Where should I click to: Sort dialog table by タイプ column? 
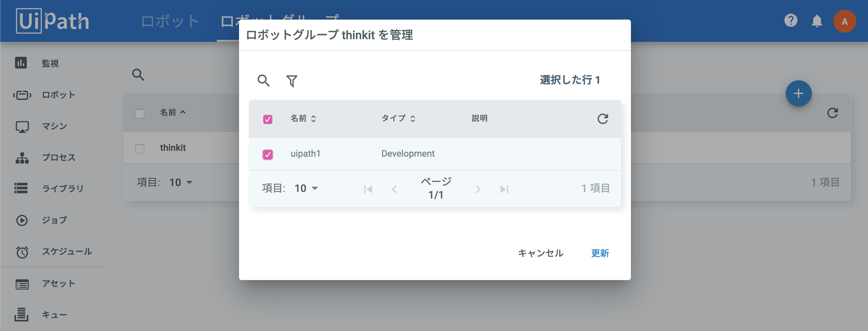pos(398,118)
